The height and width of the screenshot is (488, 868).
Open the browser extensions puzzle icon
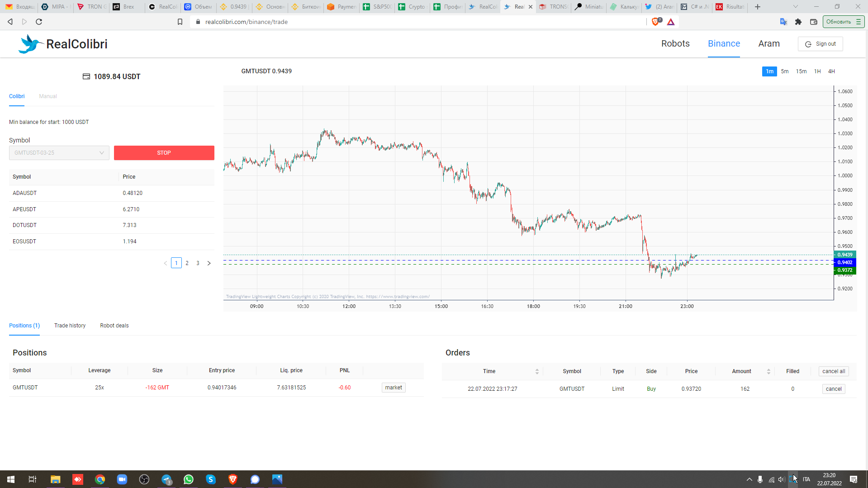tap(798, 22)
